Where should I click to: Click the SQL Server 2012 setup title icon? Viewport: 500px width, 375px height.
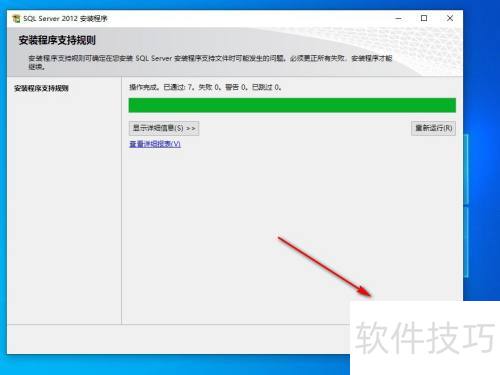(x=16, y=19)
